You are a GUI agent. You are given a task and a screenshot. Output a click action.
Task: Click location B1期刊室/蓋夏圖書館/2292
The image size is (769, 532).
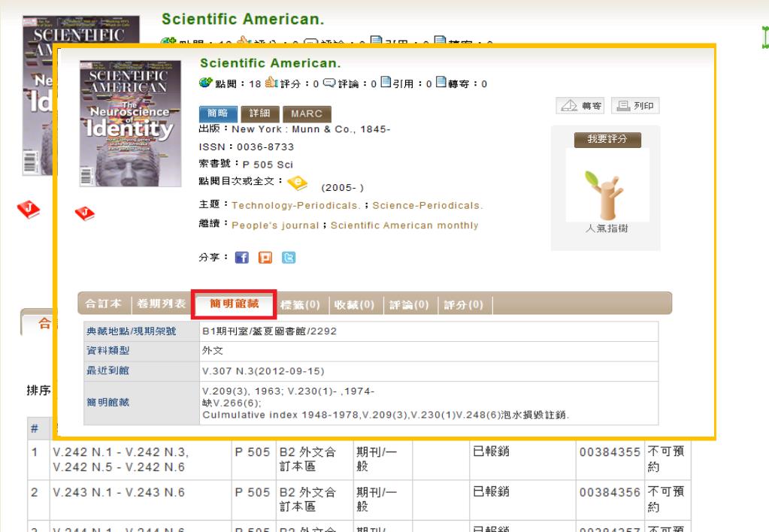(269, 331)
